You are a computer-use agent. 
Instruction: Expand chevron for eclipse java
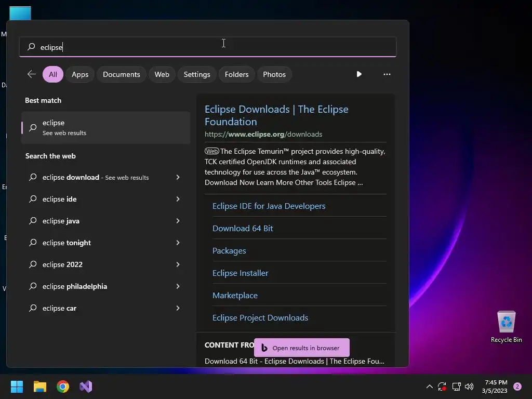coord(178,221)
